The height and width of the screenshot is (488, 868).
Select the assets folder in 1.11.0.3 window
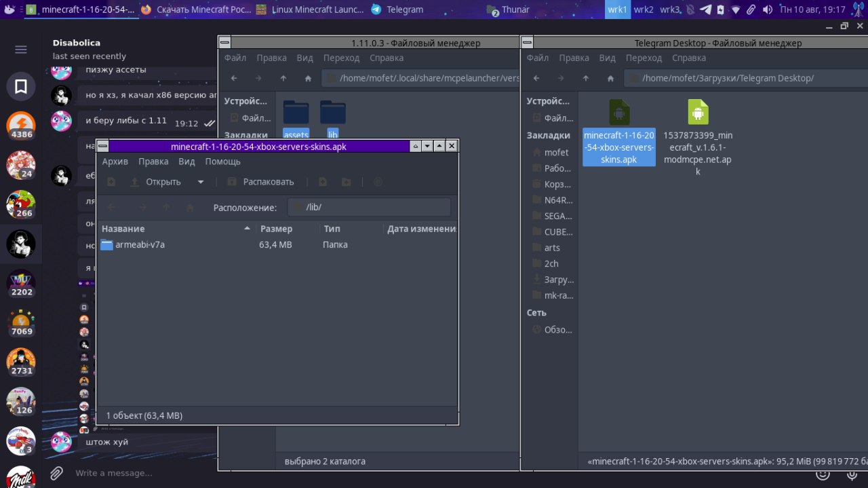(296, 120)
